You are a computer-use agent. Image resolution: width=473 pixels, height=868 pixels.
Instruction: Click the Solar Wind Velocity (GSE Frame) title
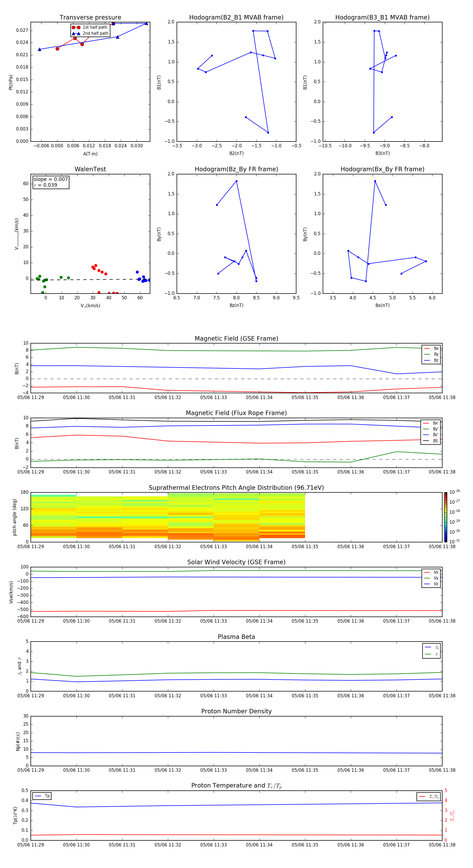click(x=236, y=562)
